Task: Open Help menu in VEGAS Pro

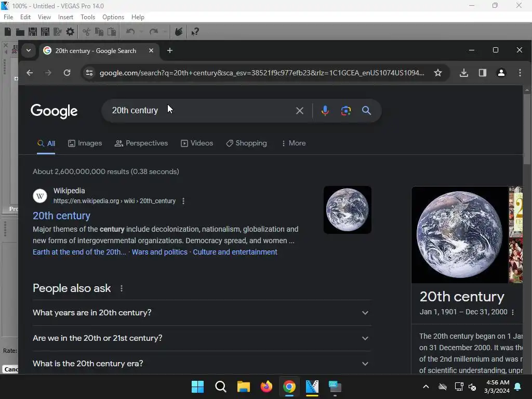Action: coord(138,17)
